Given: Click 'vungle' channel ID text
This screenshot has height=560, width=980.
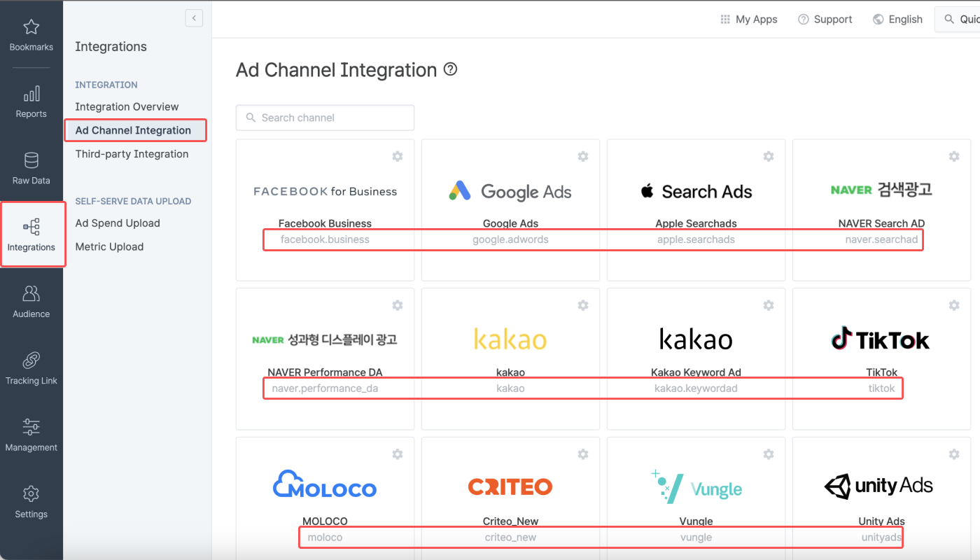Looking at the screenshot, I should 696,537.
